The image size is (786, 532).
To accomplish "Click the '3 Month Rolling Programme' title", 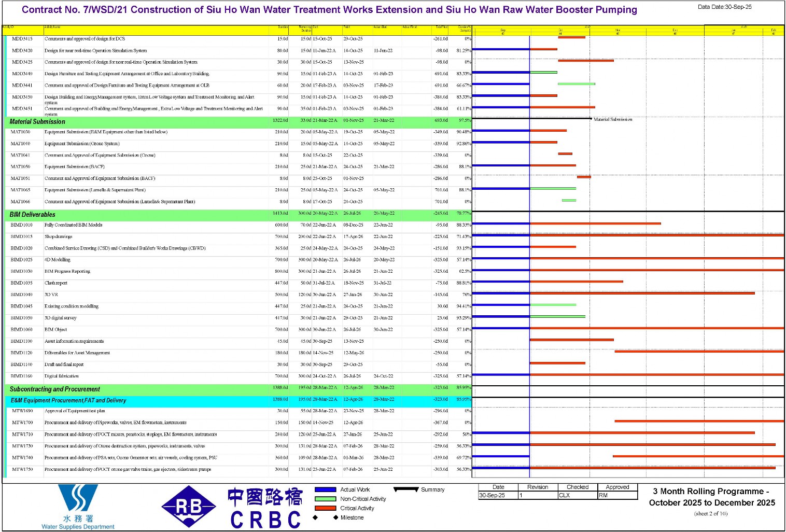I will pos(712,497).
